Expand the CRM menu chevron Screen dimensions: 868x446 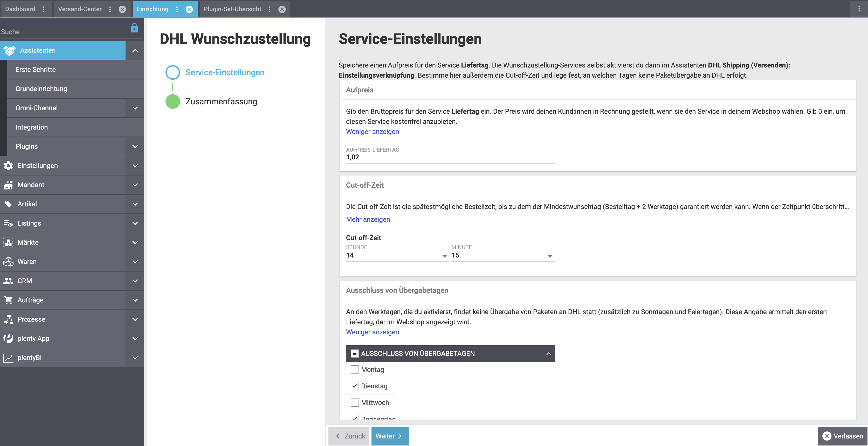pyautogui.click(x=135, y=281)
